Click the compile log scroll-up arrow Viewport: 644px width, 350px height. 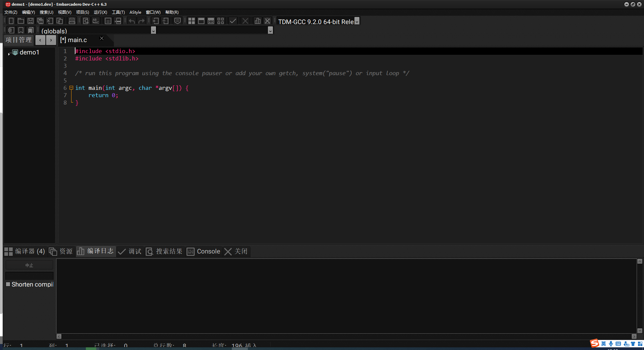coord(640,261)
